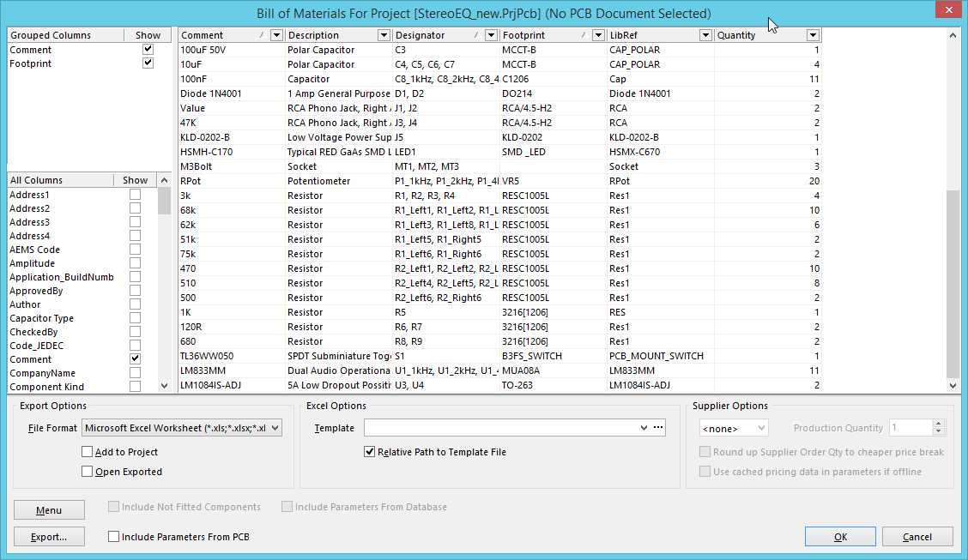Image resolution: width=968 pixels, height=560 pixels.
Task: Click the All Columns list scrollbar thumb
Action: coord(164,201)
